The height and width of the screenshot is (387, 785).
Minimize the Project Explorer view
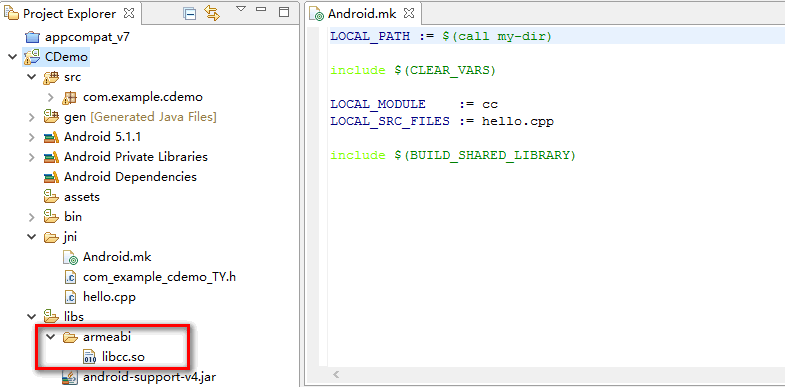tap(261, 9)
